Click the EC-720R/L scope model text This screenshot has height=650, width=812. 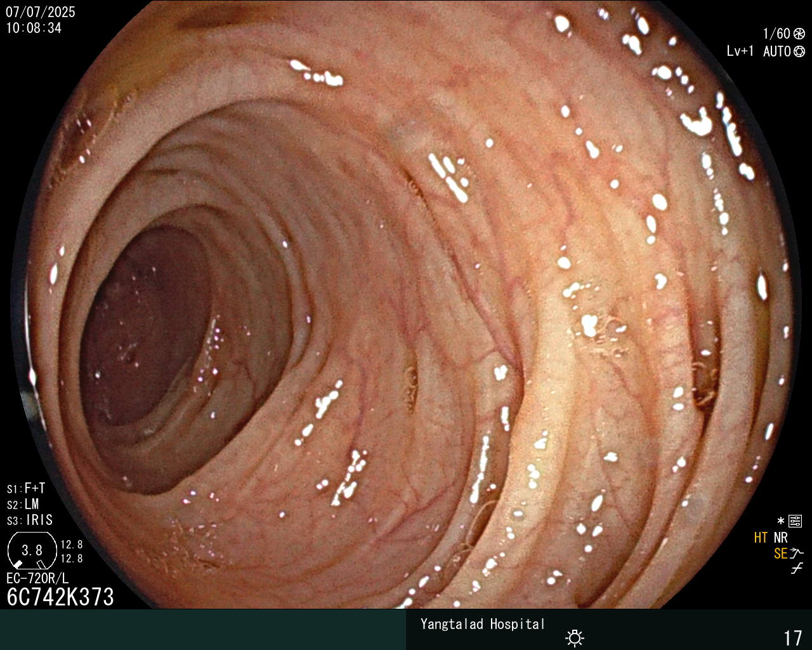pyautogui.click(x=37, y=578)
